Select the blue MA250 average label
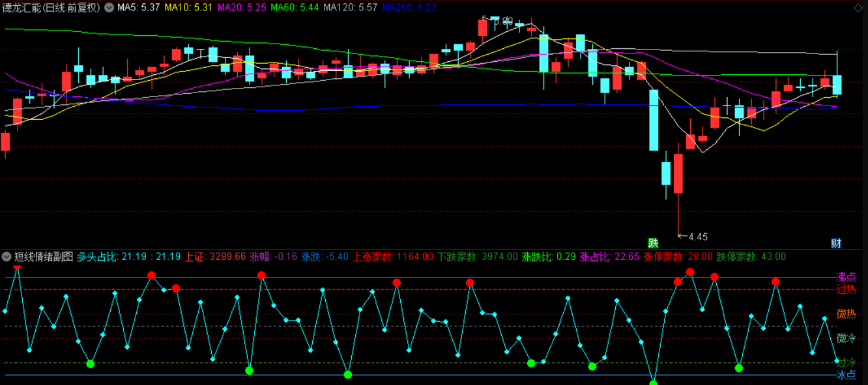868x385 pixels. (409, 8)
